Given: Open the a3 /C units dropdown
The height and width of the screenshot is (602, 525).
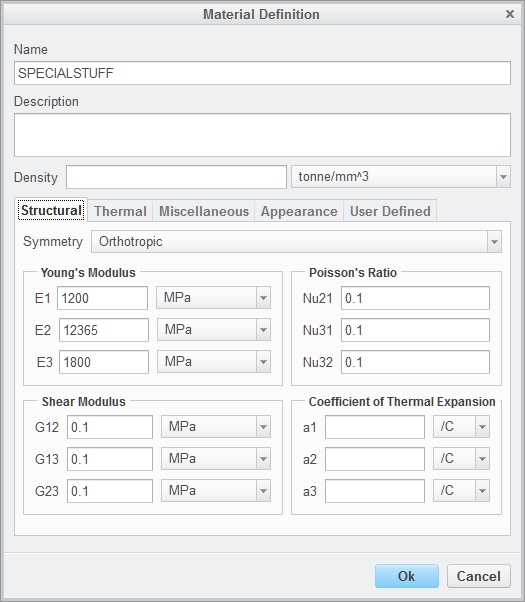Looking at the screenshot, I should (461, 490).
